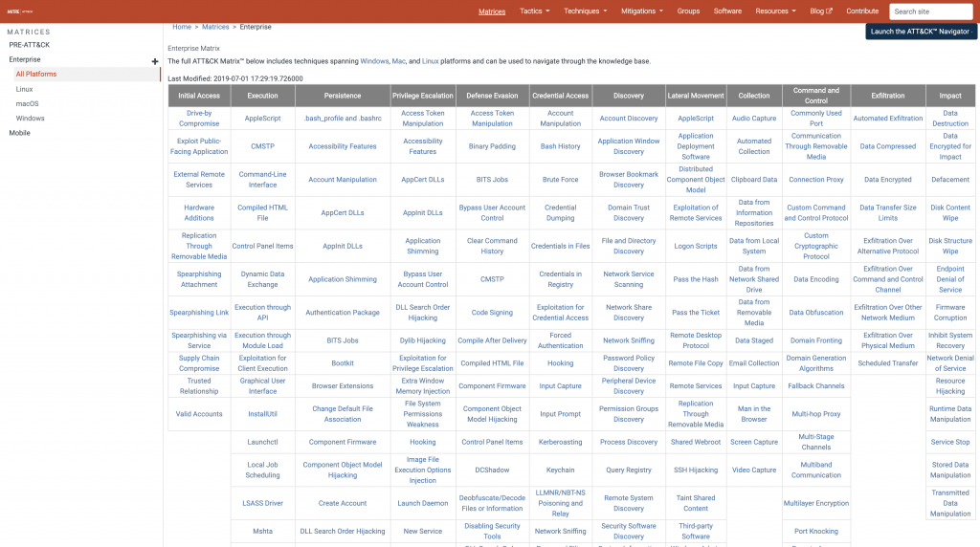The height and width of the screenshot is (547, 980).
Task: Open the Linux platform link in description
Action: pos(430,61)
